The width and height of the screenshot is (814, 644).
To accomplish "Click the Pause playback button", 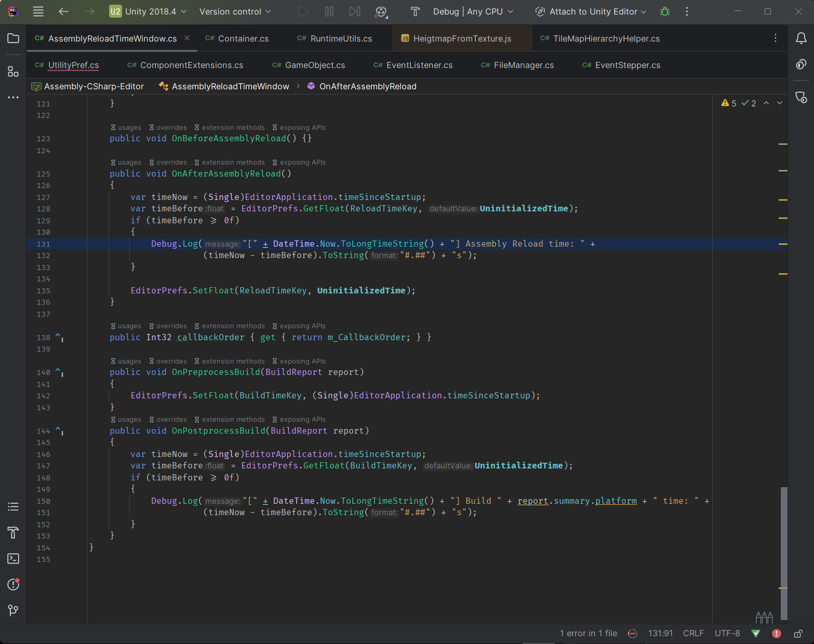I will click(329, 11).
